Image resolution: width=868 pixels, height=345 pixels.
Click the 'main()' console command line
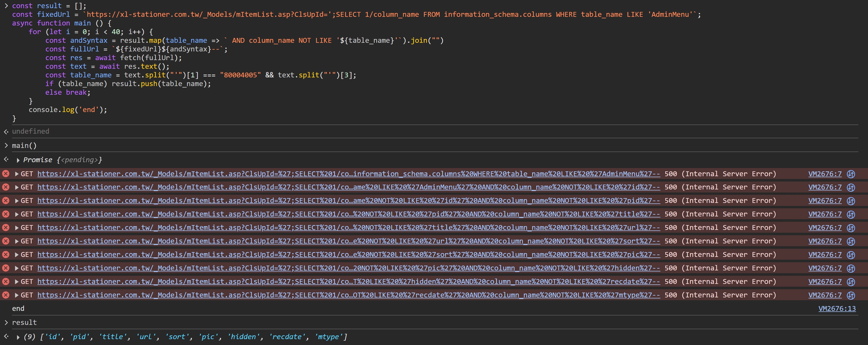click(24, 146)
